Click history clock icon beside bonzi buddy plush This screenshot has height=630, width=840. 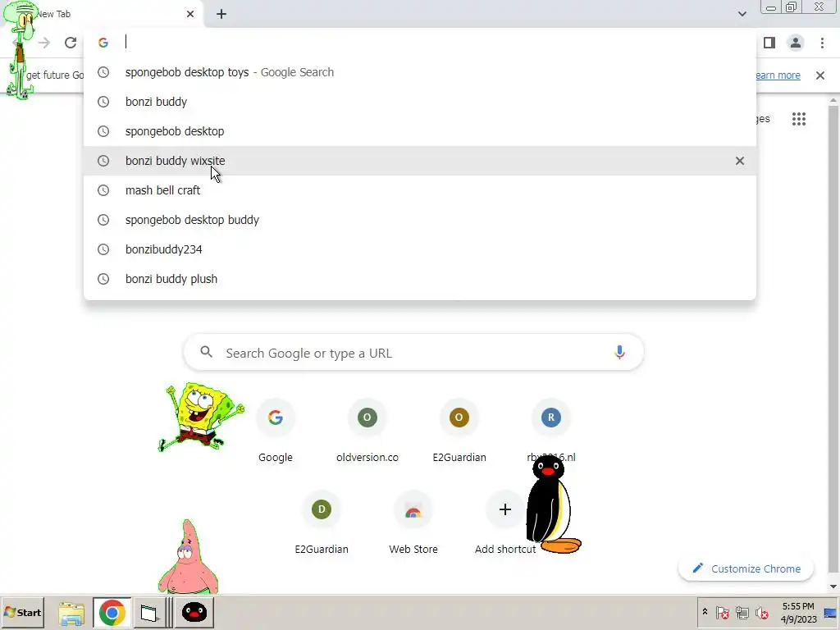(103, 279)
